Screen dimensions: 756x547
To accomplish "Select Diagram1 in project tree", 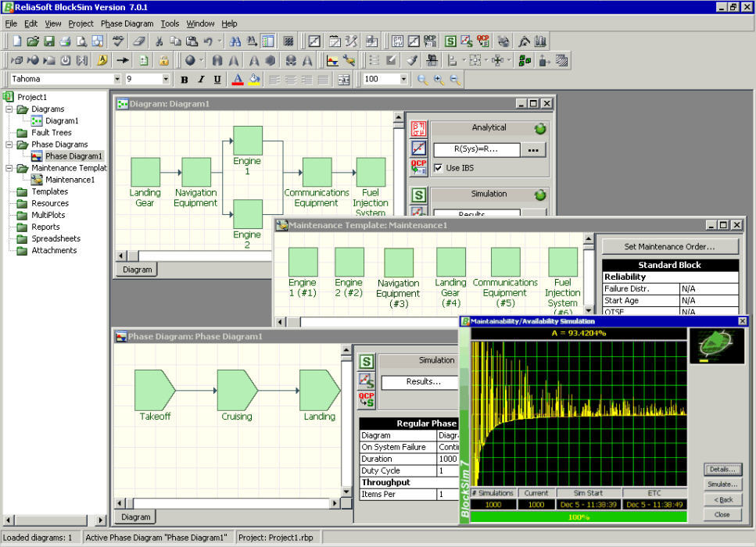I will point(62,120).
